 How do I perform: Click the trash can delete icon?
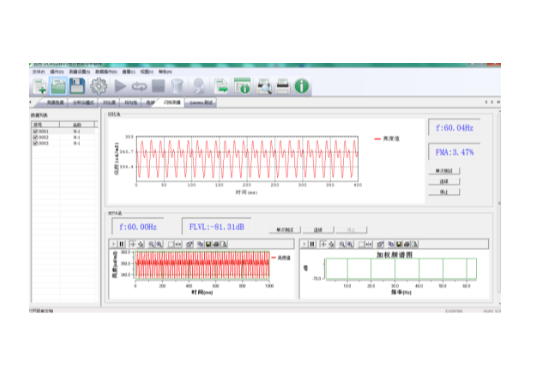[177, 86]
